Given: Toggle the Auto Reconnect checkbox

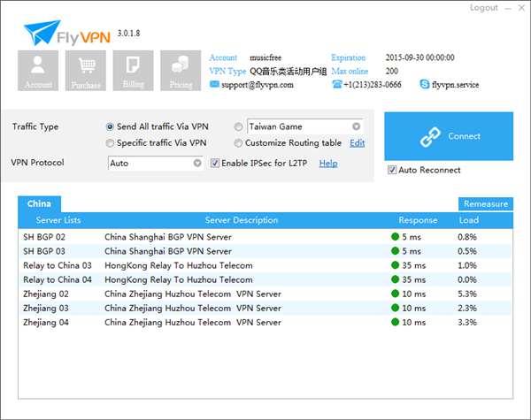Looking at the screenshot, I should coord(392,170).
